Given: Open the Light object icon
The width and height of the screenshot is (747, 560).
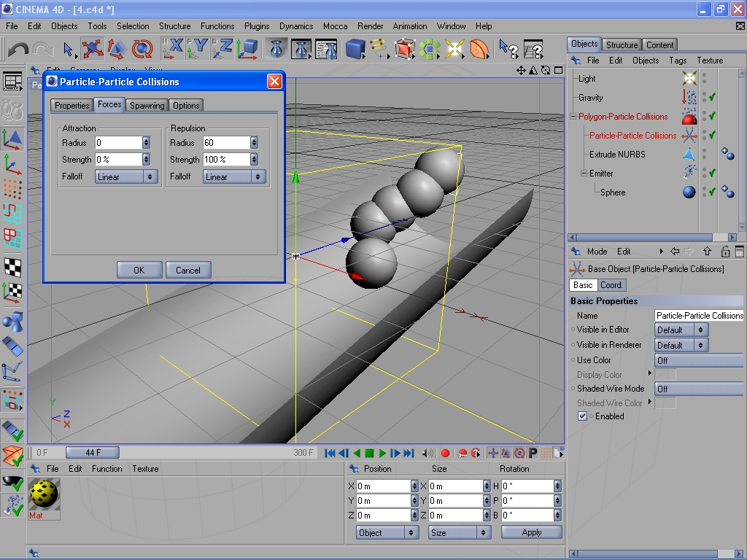Looking at the screenshot, I should (x=454, y=49).
